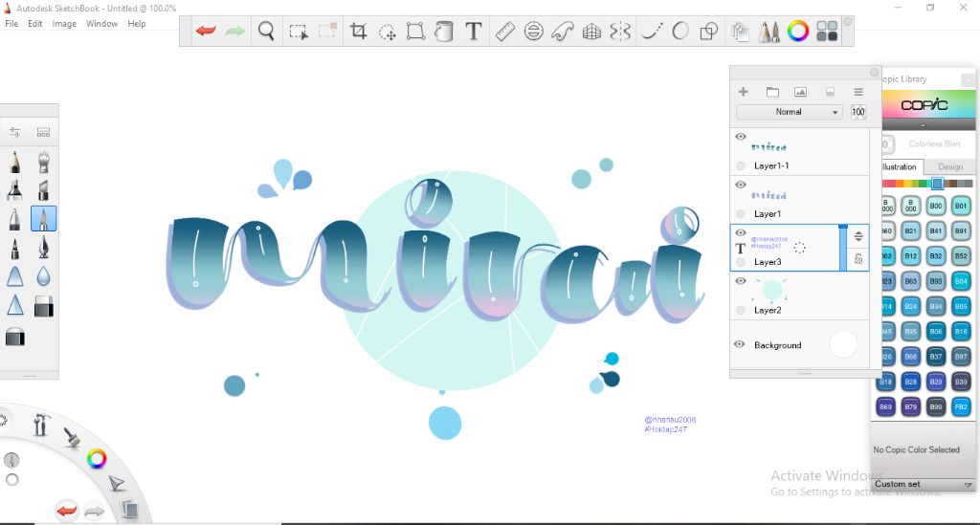980x525 pixels.
Task: Activate the French Curve tool
Action: [563, 31]
